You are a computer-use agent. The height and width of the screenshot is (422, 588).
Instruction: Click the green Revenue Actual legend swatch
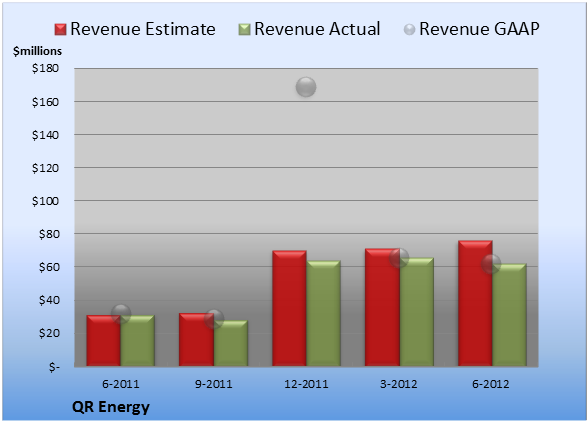[x=244, y=30]
